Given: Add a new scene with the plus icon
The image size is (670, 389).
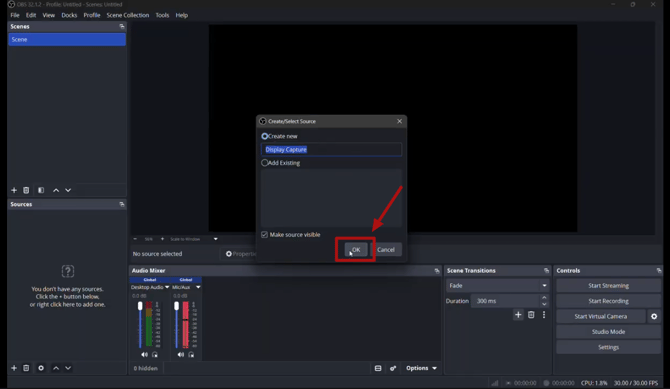Looking at the screenshot, I should click(14, 190).
